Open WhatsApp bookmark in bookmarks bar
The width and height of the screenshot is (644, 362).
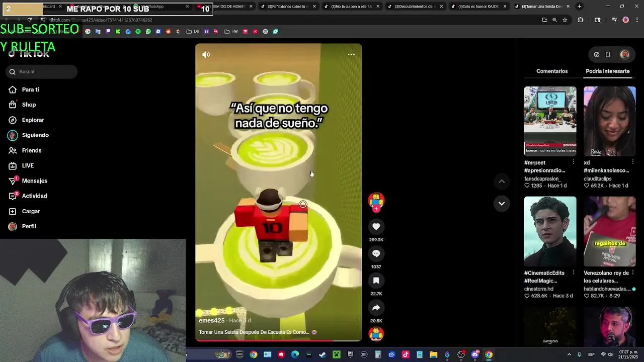click(x=148, y=31)
